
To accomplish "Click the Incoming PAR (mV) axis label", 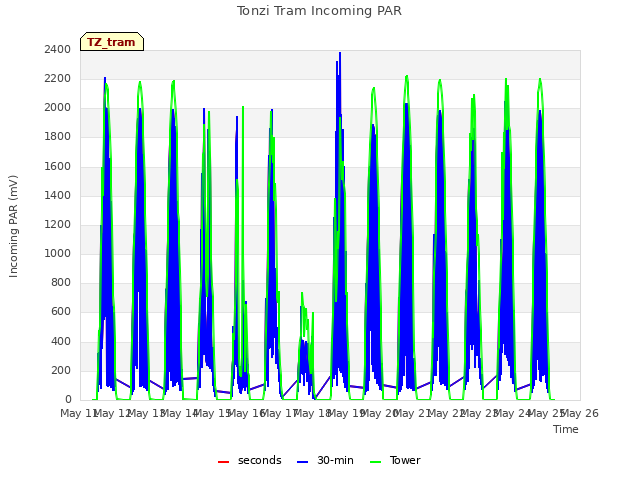I will pos(13,226).
